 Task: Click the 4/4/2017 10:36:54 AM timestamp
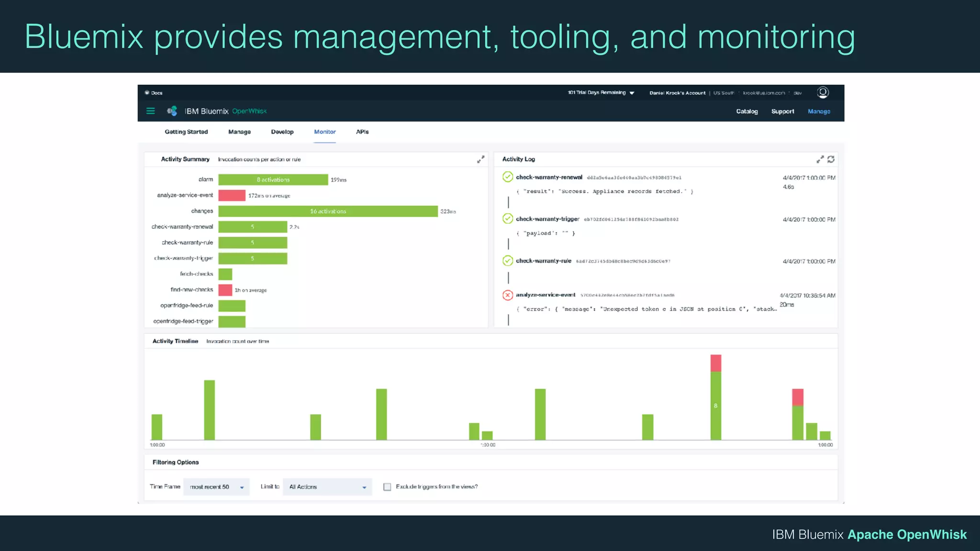click(807, 296)
